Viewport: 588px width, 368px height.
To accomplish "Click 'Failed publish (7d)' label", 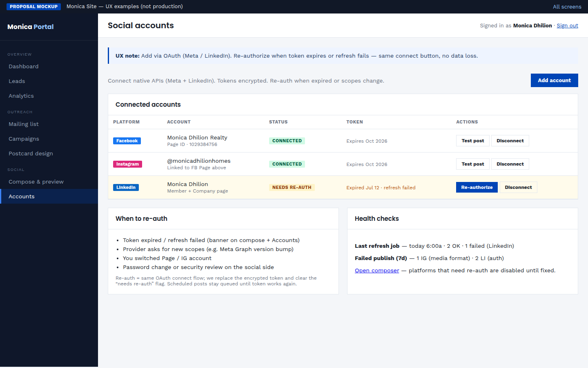I will click(381, 258).
